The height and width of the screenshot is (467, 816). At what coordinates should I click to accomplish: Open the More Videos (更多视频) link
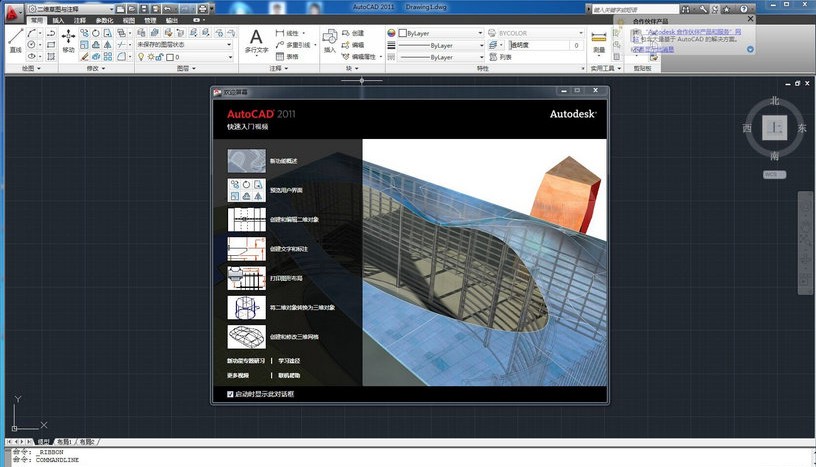[238, 375]
